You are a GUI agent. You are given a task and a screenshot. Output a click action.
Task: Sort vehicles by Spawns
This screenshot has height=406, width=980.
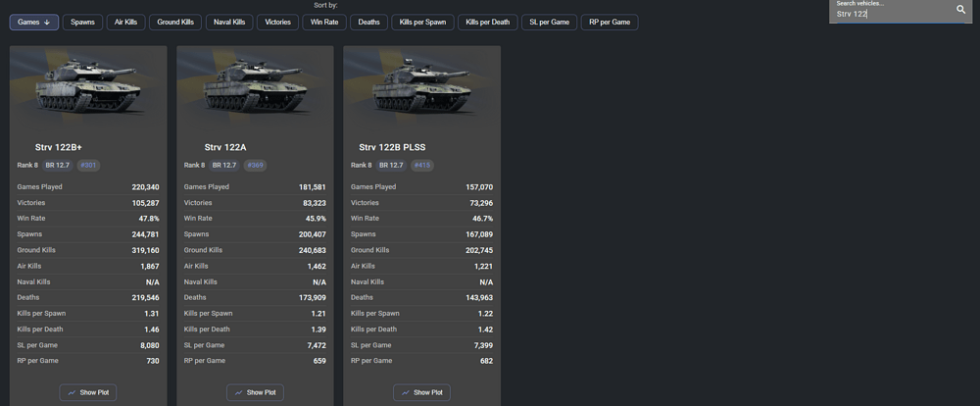pyautogui.click(x=82, y=22)
